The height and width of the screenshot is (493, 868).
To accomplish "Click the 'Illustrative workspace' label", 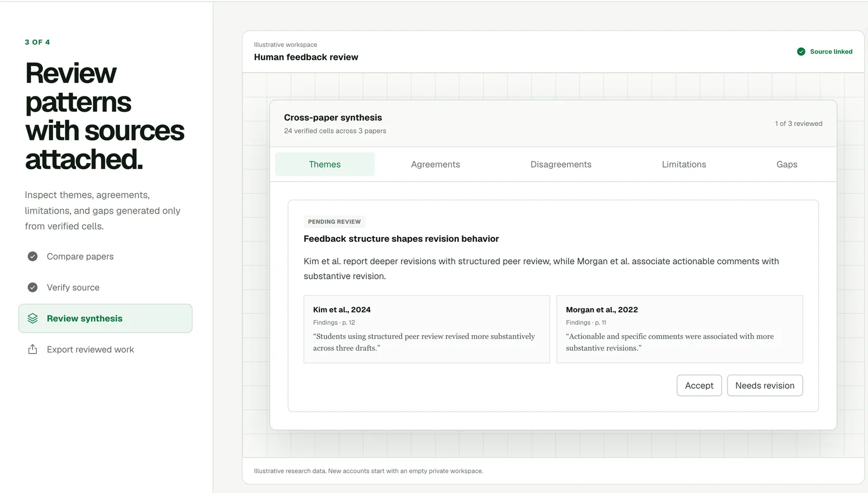I will (285, 44).
